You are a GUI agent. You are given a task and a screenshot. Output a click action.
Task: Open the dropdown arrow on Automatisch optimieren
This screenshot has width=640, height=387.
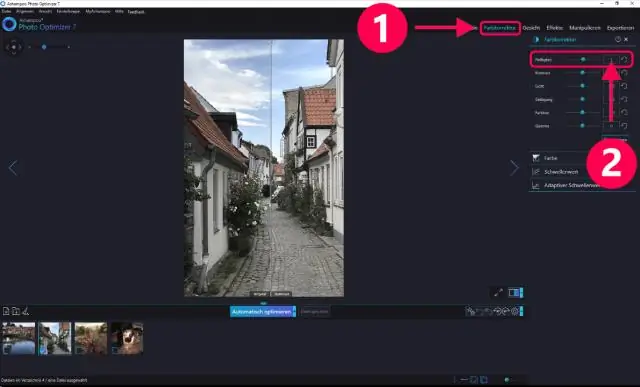294,311
